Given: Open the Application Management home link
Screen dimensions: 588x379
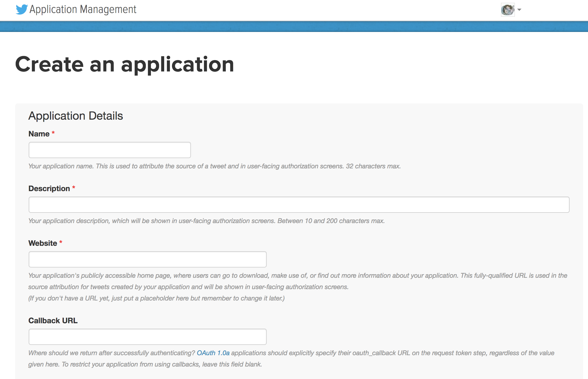Looking at the screenshot, I should tap(83, 9).
